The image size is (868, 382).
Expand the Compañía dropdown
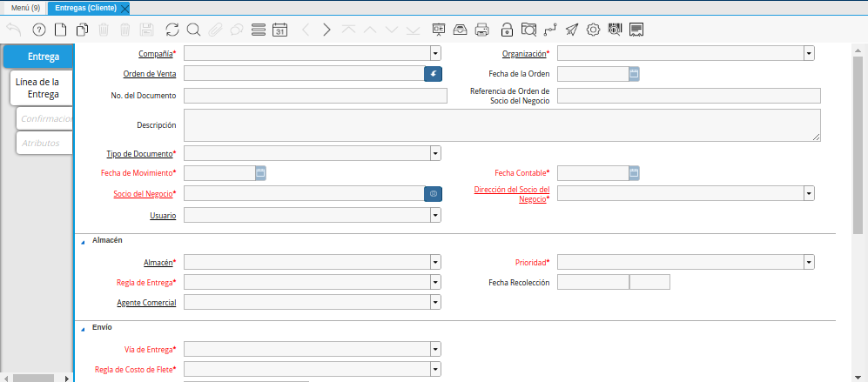436,54
